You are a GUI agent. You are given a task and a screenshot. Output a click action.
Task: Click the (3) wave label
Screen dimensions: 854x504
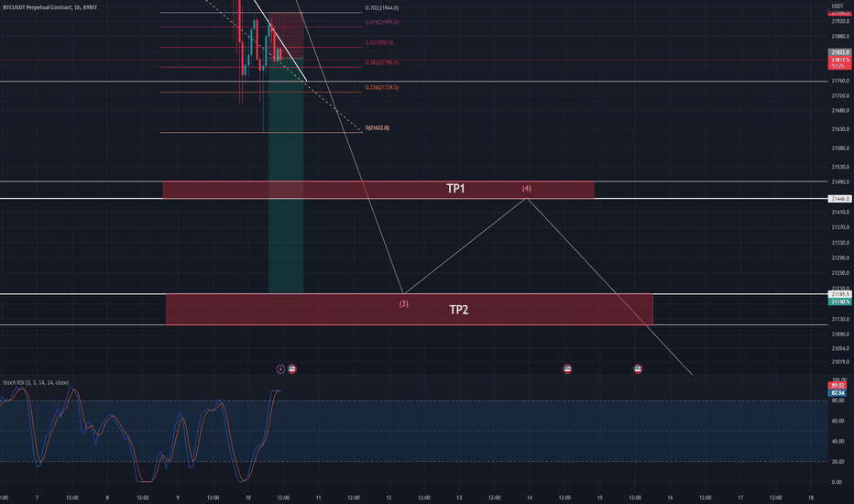coord(403,303)
